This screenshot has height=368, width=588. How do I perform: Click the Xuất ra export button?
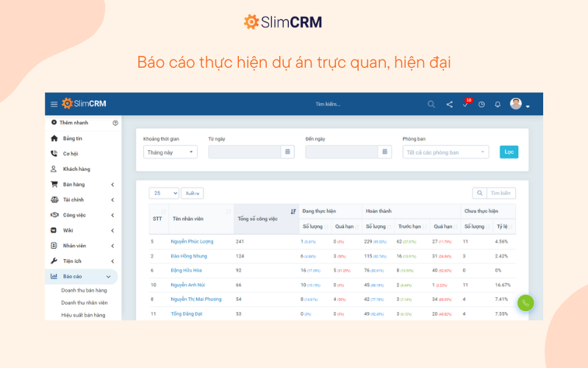193,193
